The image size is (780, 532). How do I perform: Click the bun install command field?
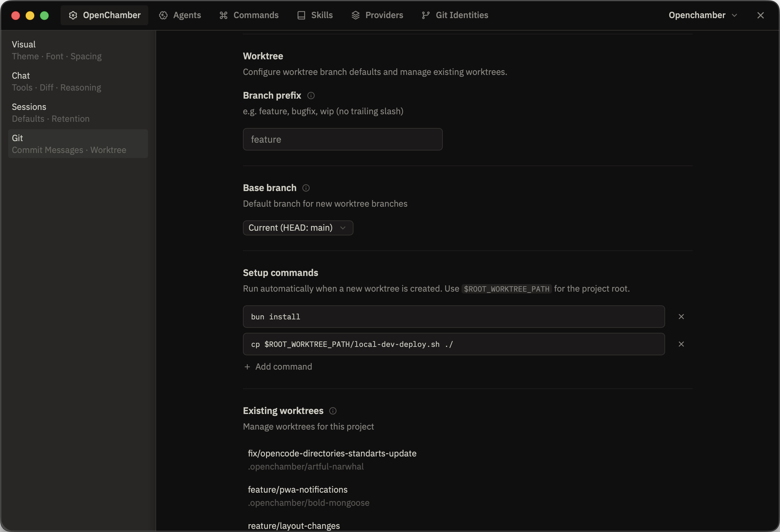click(x=454, y=317)
